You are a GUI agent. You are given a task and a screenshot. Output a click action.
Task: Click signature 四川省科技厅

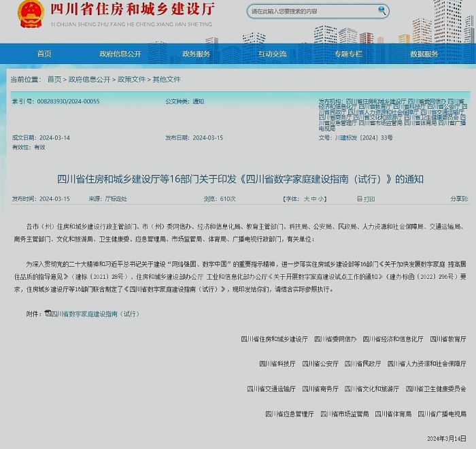point(277,364)
